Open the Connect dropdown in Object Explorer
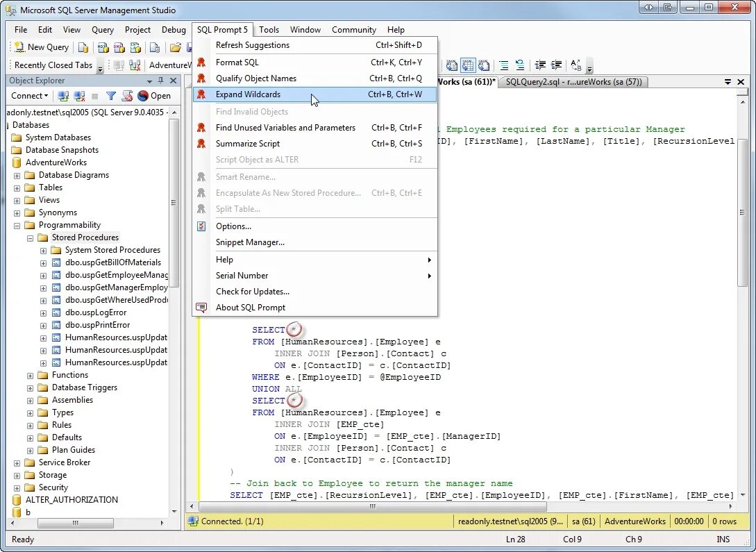 point(29,96)
